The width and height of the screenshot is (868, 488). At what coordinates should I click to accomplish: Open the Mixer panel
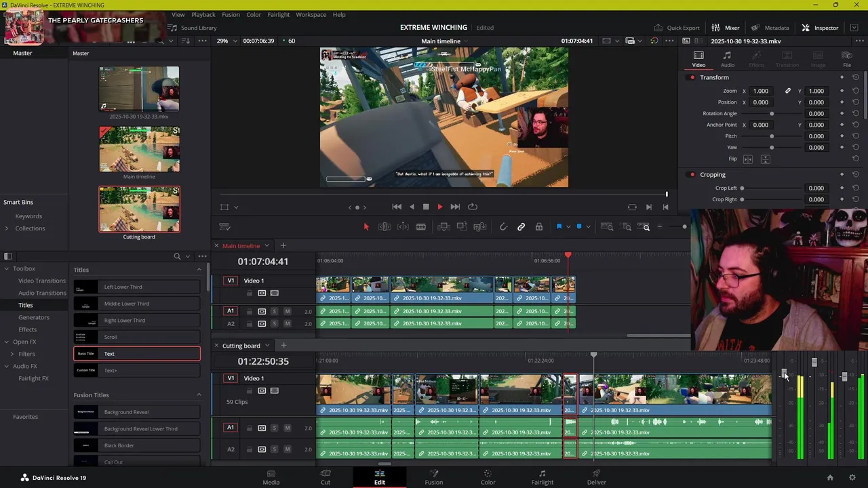click(725, 28)
